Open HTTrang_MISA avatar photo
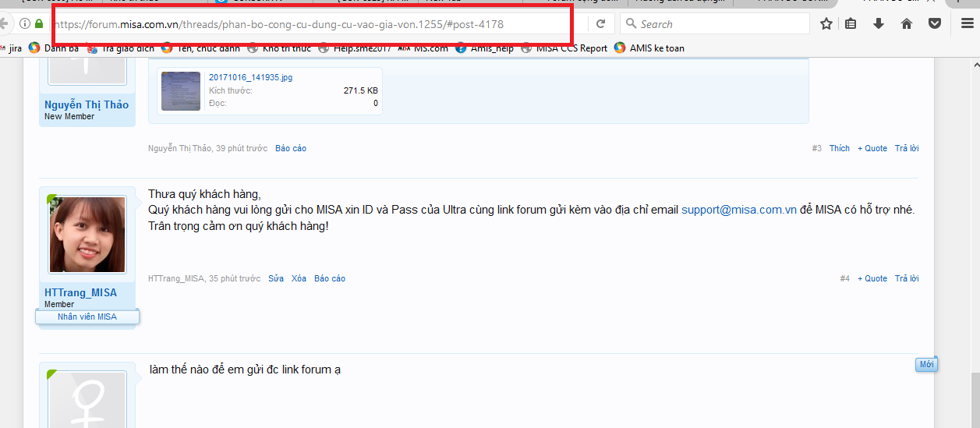Viewport: 980px width, 428px height. 87,235
